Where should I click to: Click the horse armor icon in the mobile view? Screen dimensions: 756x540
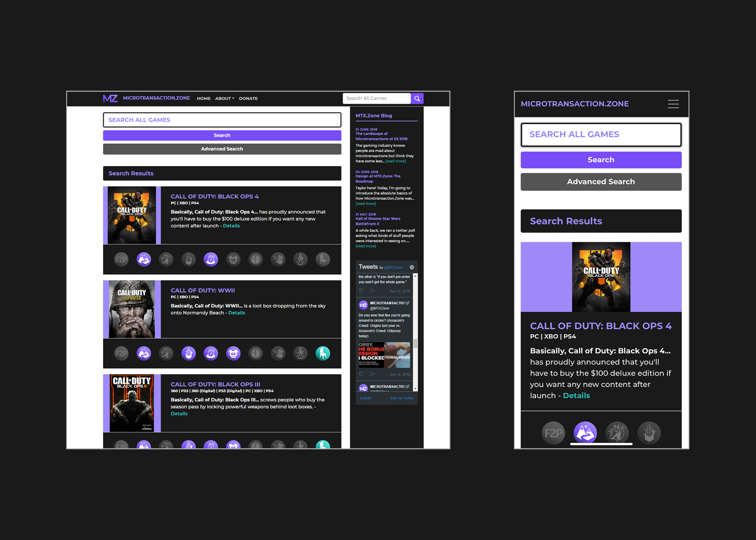pyautogui.click(x=617, y=433)
